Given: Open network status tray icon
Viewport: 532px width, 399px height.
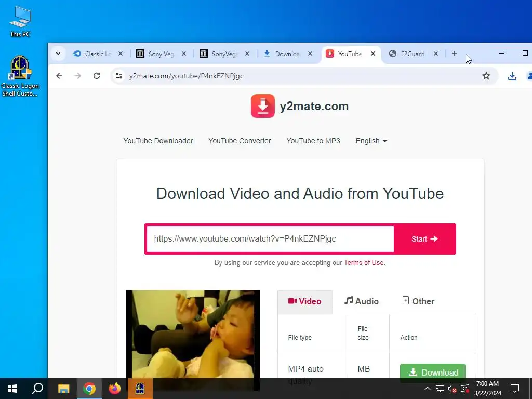Looking at the screenshot, I should 440,389.
